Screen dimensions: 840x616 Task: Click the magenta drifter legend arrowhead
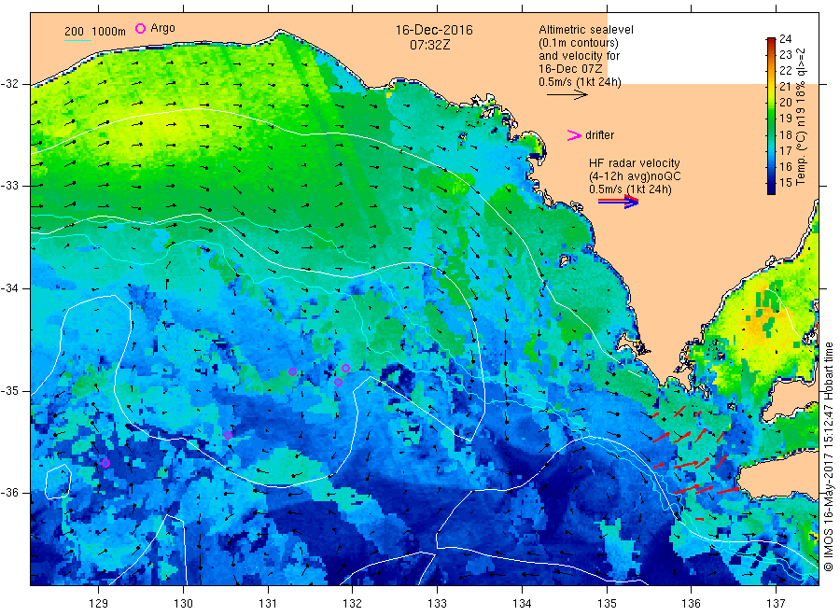click(574, 135)
